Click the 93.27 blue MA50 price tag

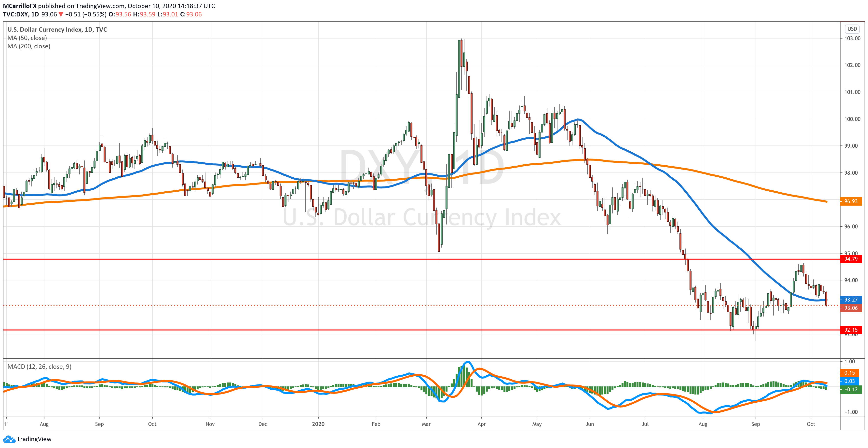pyautogui.click(x=851, y=300)
